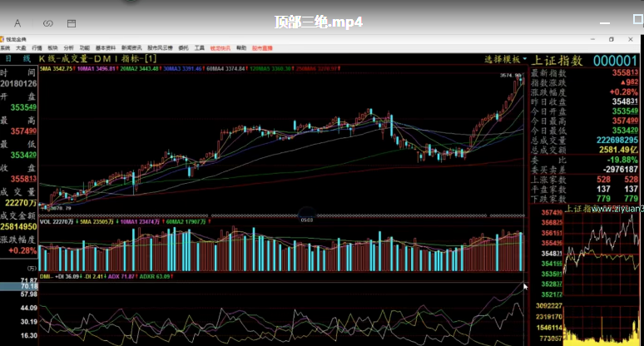The width and height of the screenshot is (644, 346).
Task: Minimize the video player window
Action: (x=605, y=23)
